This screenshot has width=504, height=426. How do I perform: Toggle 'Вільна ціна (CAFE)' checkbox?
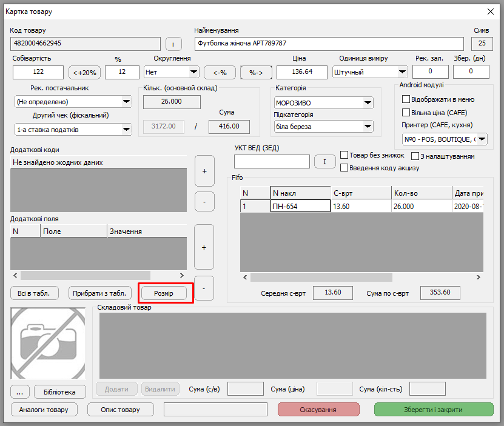[406, 113]
